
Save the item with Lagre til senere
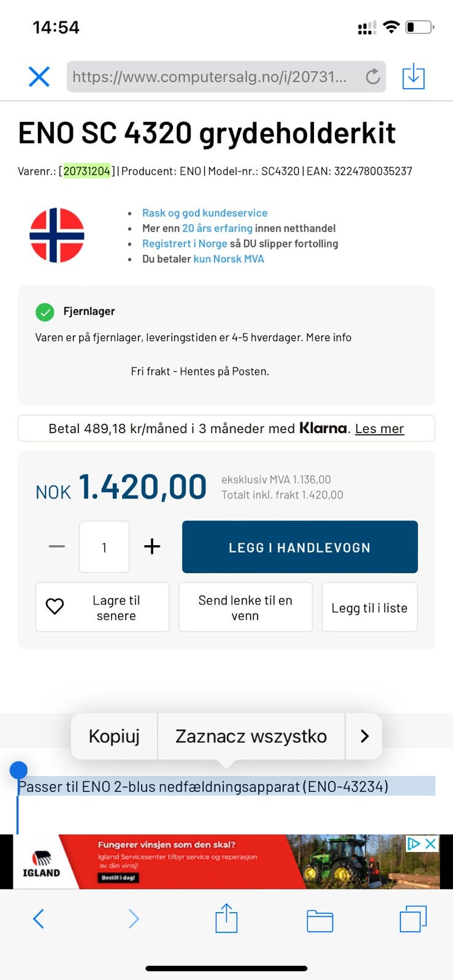102,607
